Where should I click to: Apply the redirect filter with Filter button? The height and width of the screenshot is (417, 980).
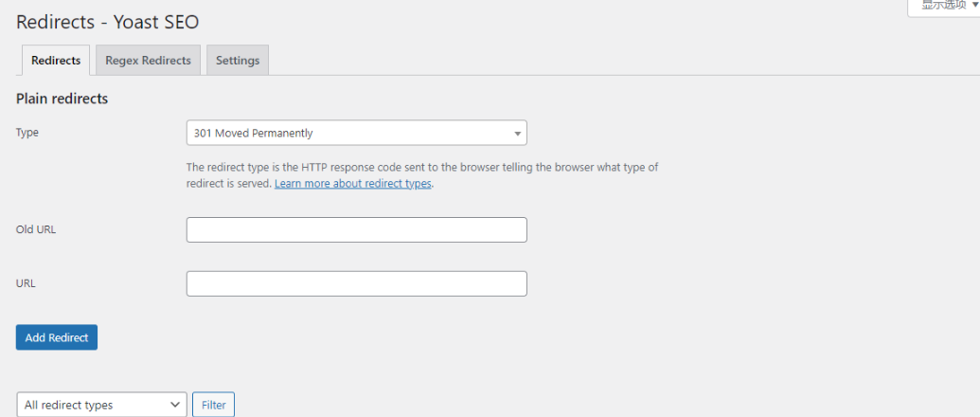(x=213, y=405)
